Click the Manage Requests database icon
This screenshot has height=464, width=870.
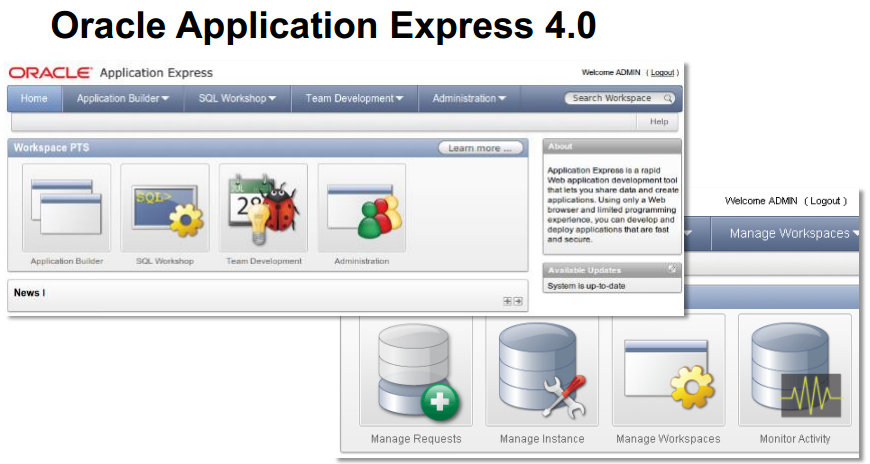(416, 371)
